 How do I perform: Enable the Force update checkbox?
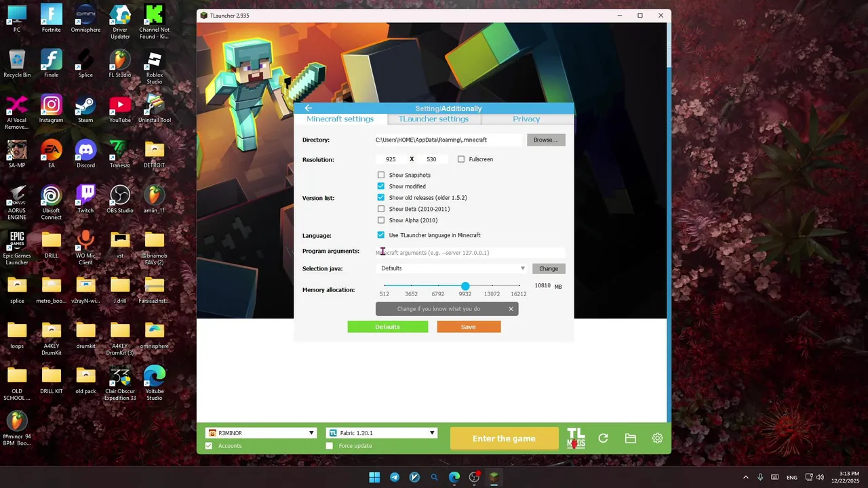click(330, 446)
